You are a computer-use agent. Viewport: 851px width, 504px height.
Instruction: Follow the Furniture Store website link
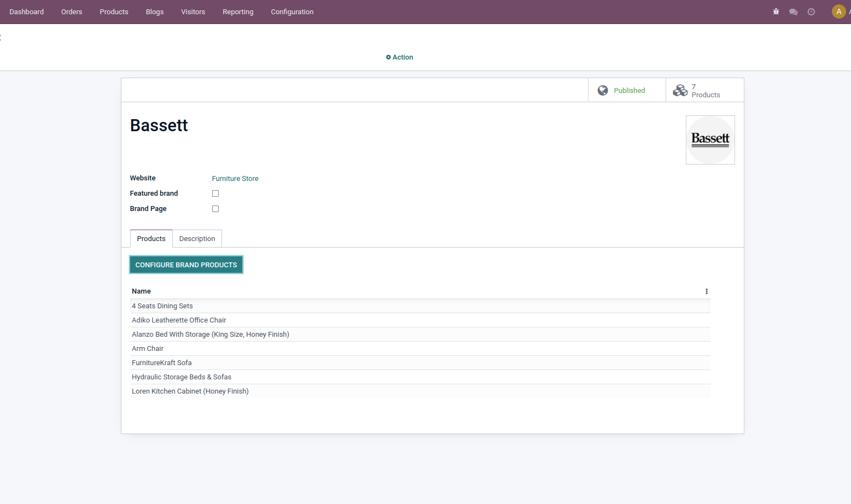(x=235, y=179)
